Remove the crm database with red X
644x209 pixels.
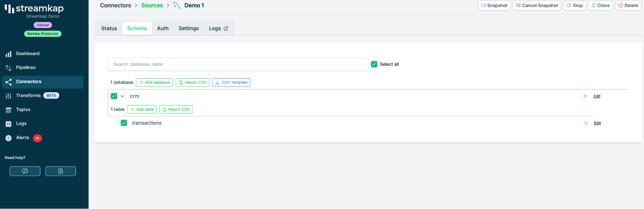tap(585, 96)
